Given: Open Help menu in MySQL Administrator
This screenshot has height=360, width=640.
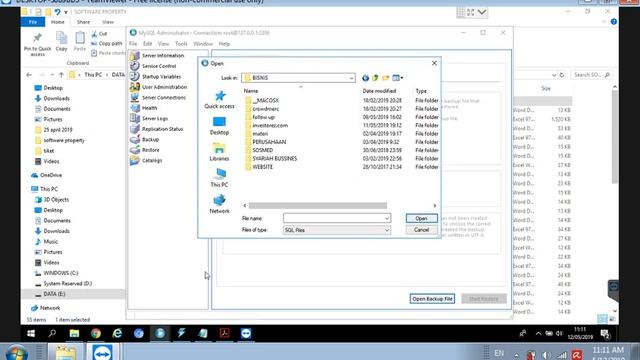Looking at the screenshot, I should pos(224,44).
